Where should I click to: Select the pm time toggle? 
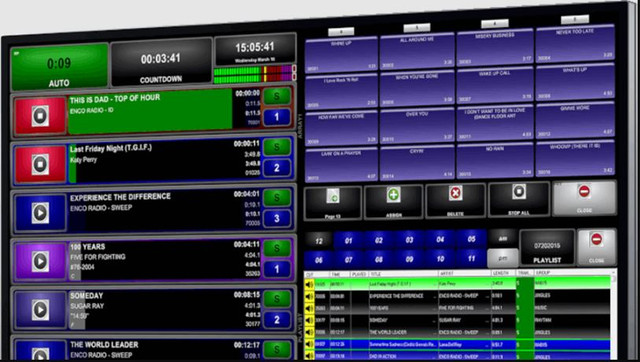coord(502,258)
